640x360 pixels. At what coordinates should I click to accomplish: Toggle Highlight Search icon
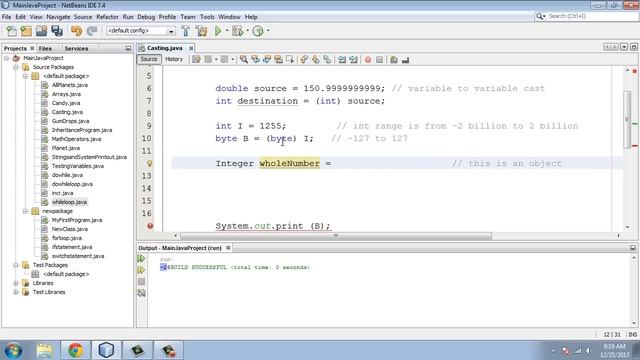[x=278, y=60]
